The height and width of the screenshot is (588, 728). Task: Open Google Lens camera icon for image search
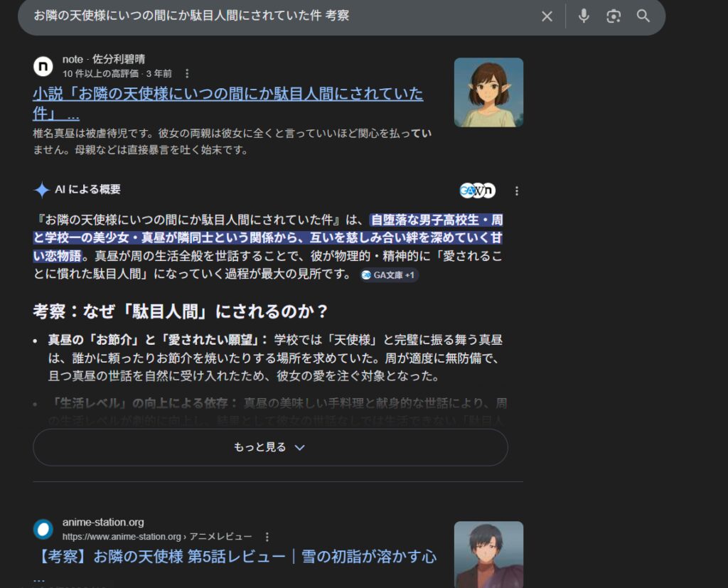click(613, 16)
